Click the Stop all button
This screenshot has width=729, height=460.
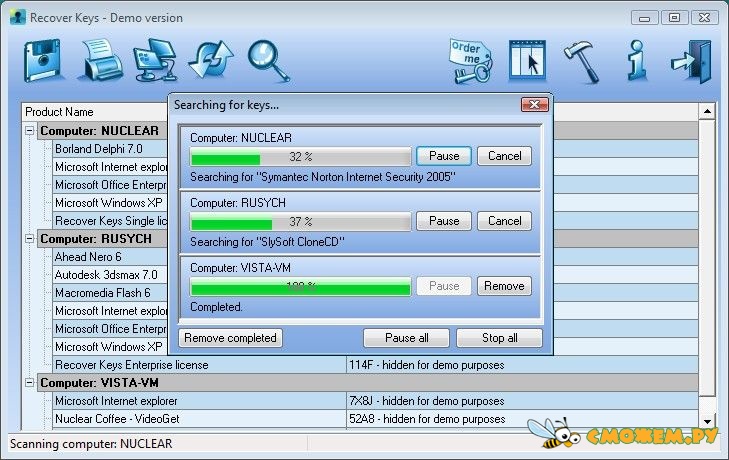tap(499, 338)
